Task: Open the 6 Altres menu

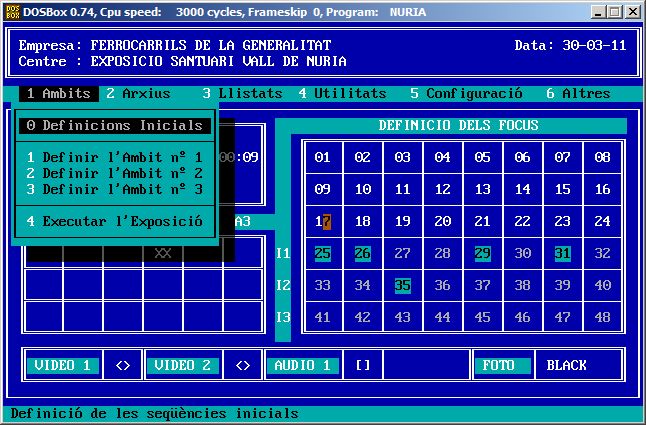Action: [578, 94]
